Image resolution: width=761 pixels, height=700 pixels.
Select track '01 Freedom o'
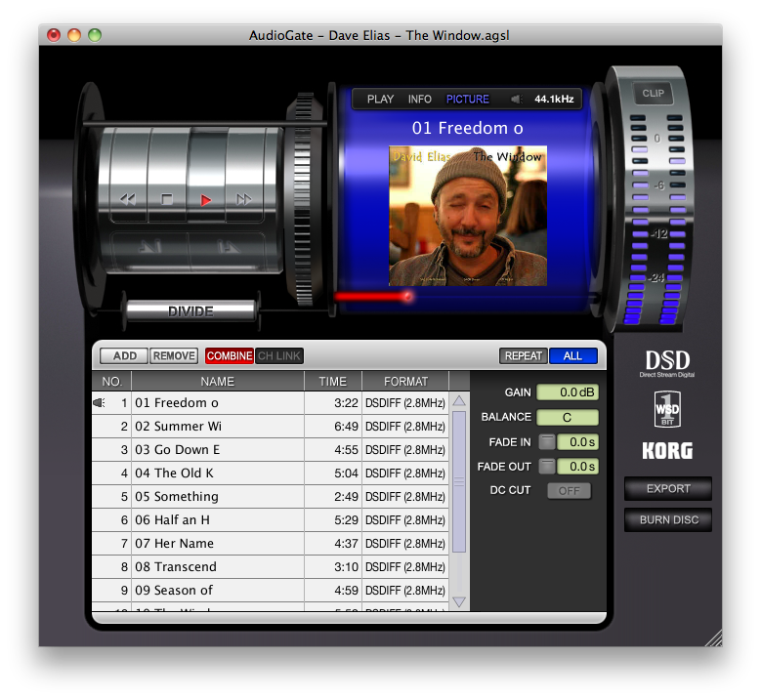coord(271,402)
